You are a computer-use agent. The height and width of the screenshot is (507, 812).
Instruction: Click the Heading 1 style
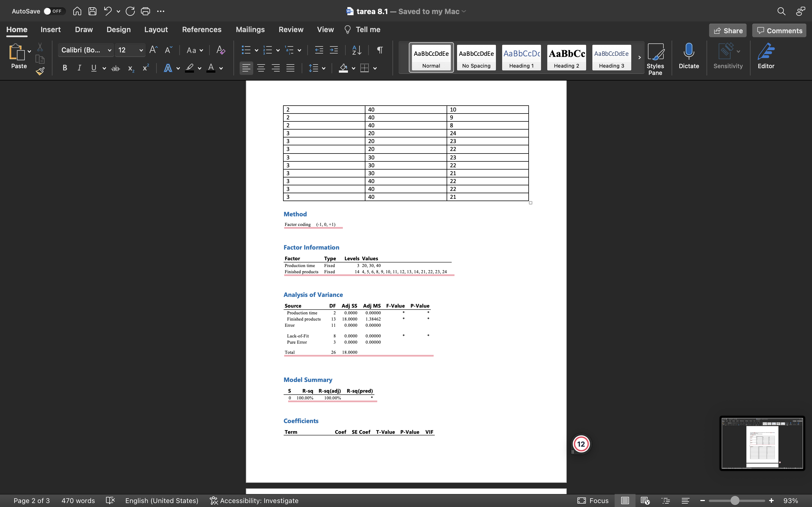point(521,57)
